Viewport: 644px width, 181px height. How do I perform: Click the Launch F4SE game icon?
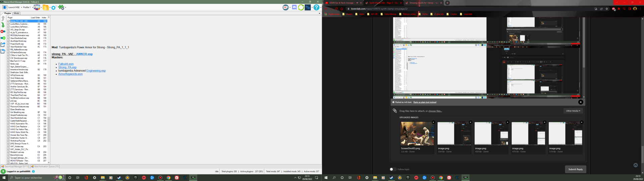5,7
